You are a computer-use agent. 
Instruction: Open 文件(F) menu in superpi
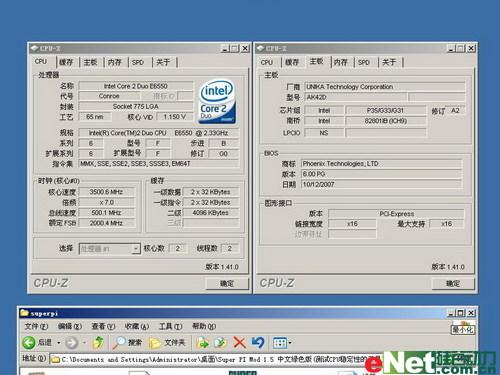pos(36,326)
